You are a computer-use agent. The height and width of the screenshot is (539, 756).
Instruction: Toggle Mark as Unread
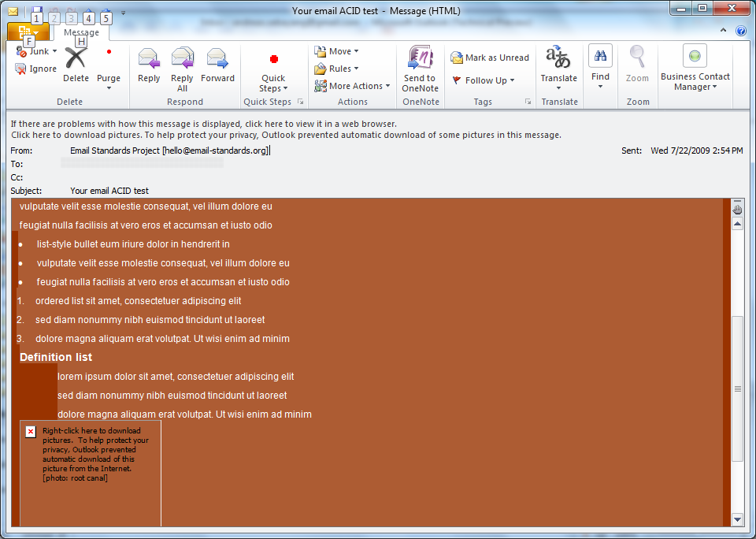coord(490,58)
